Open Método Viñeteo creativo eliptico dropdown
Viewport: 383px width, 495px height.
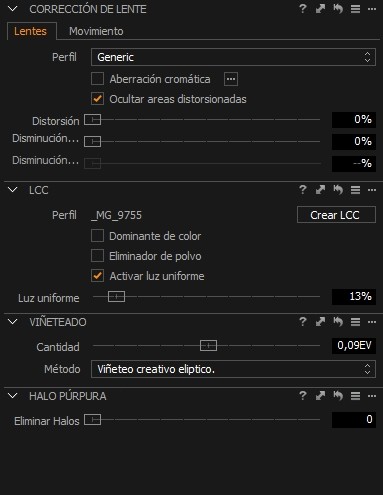point(233,369)
